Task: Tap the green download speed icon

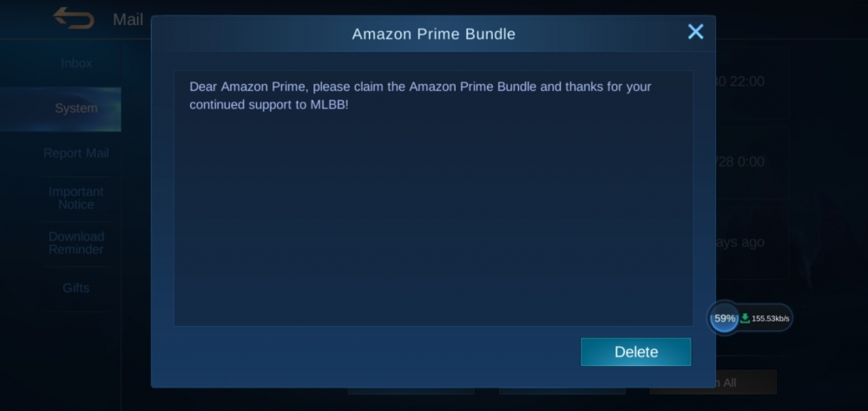Action: (745, 318)
